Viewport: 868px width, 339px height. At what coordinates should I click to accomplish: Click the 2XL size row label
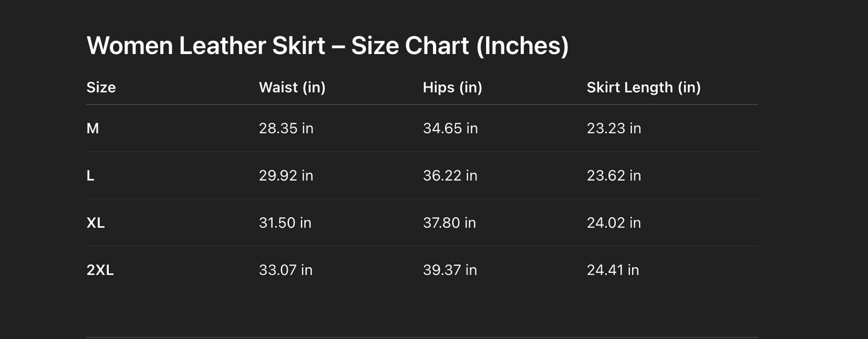(100, 270)
